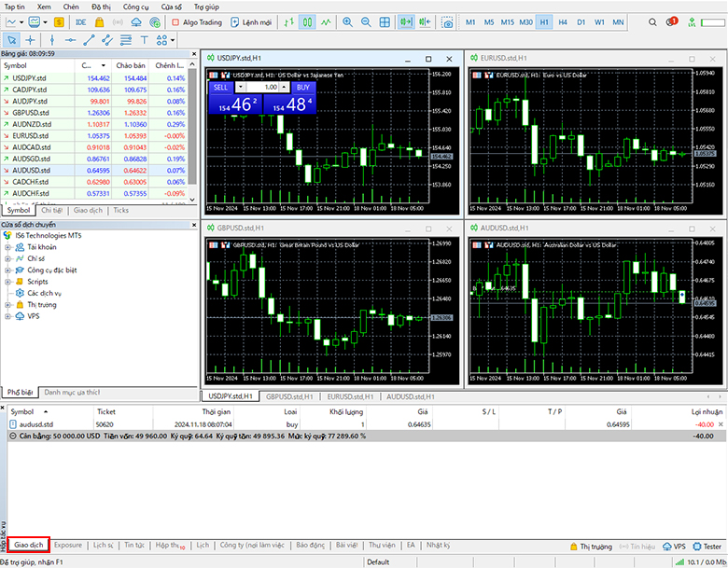
Task: Click the Signals broadcast icon
Action: (x=118, y=22)
